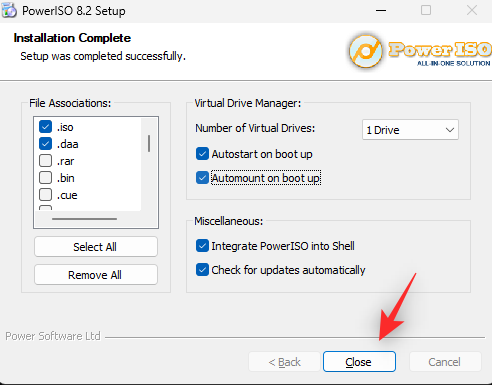Disable Integrate PowerISO into Shell
Screen dimensions: 492x385
point(202,246)
